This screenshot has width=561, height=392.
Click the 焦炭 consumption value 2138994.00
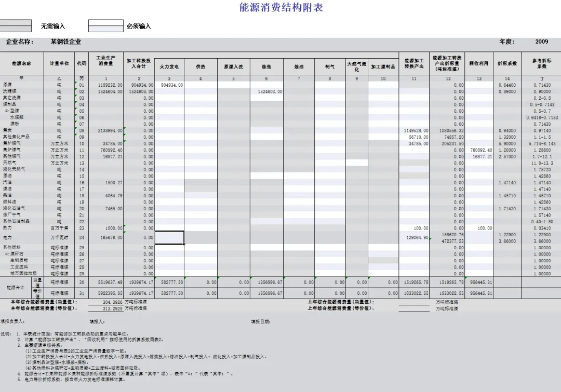[x=110, y=130]
